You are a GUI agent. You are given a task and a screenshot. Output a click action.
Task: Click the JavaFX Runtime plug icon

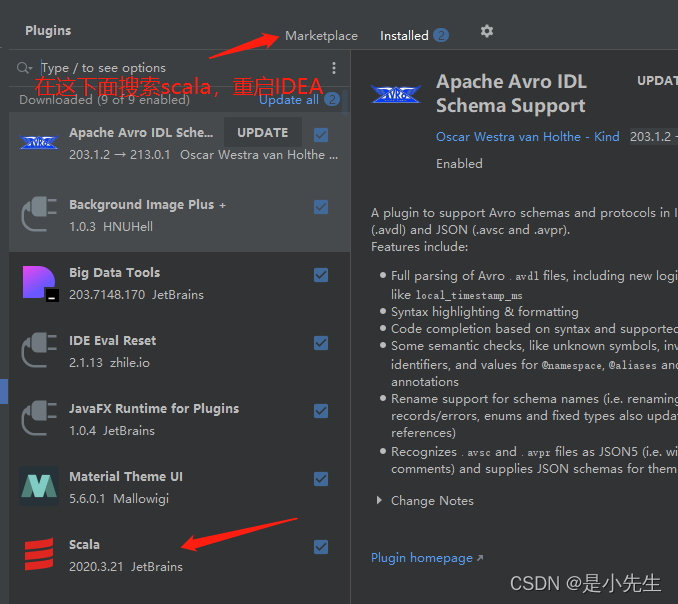coord(39,418)
